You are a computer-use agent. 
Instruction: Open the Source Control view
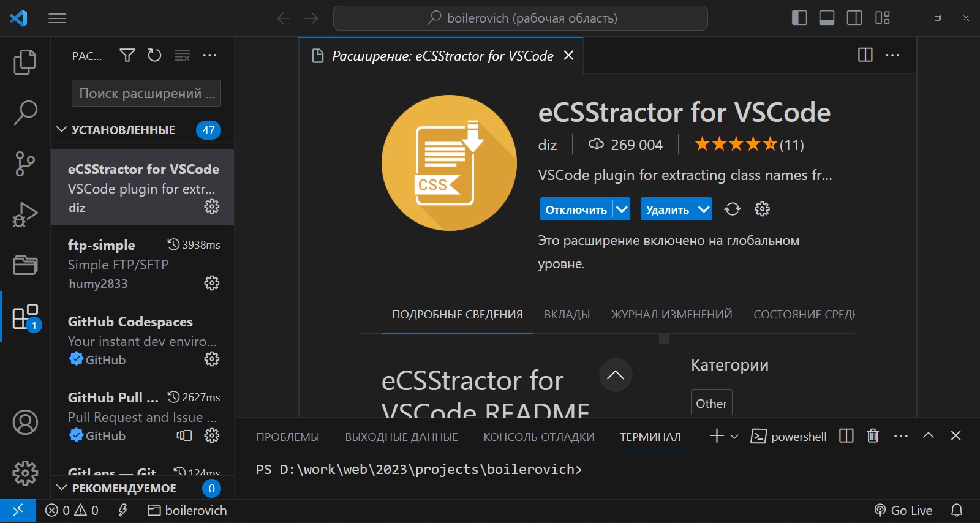coord(25,164)
